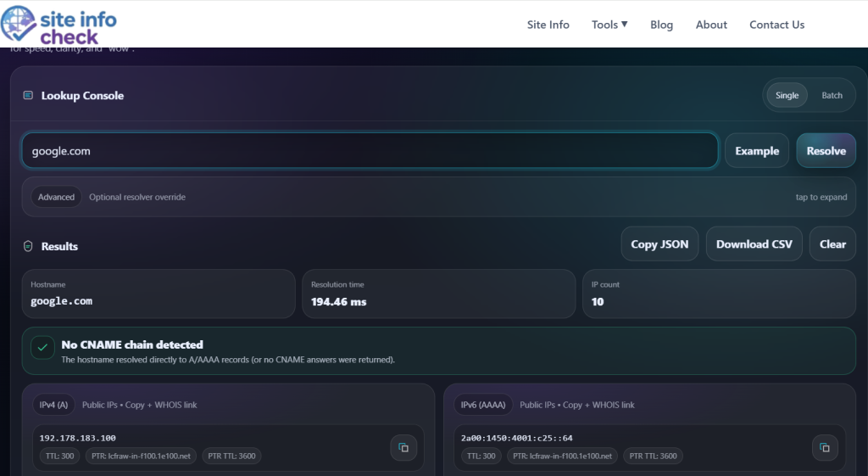Click 'No CNAME chain detected' heading

132,344
